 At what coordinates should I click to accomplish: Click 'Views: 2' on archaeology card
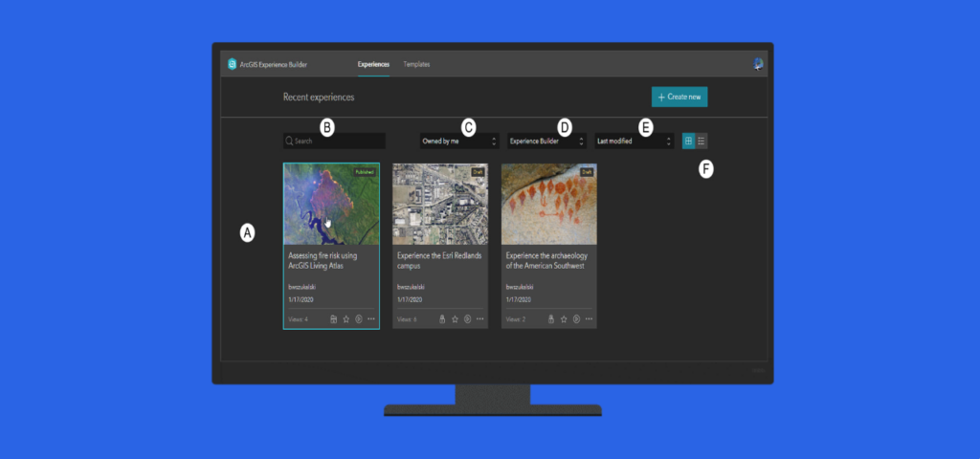tap(516, 319)
